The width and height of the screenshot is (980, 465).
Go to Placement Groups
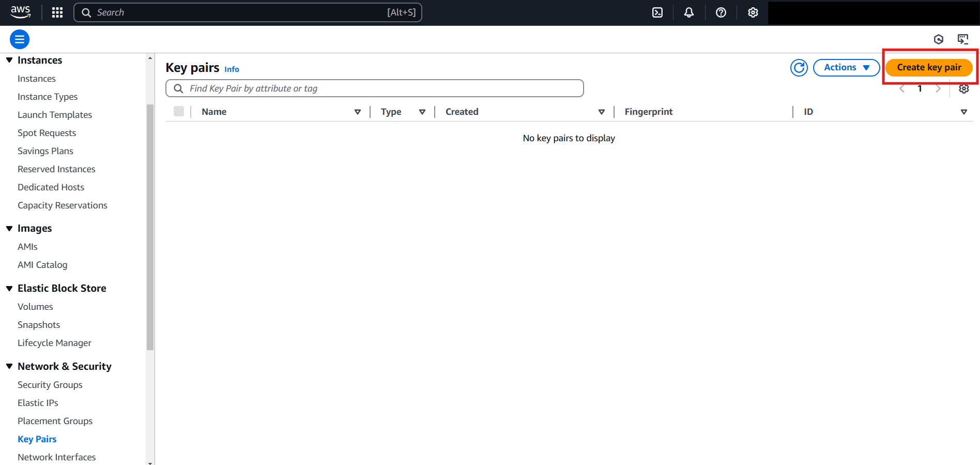pyautogui.click(x=55, y=421)
